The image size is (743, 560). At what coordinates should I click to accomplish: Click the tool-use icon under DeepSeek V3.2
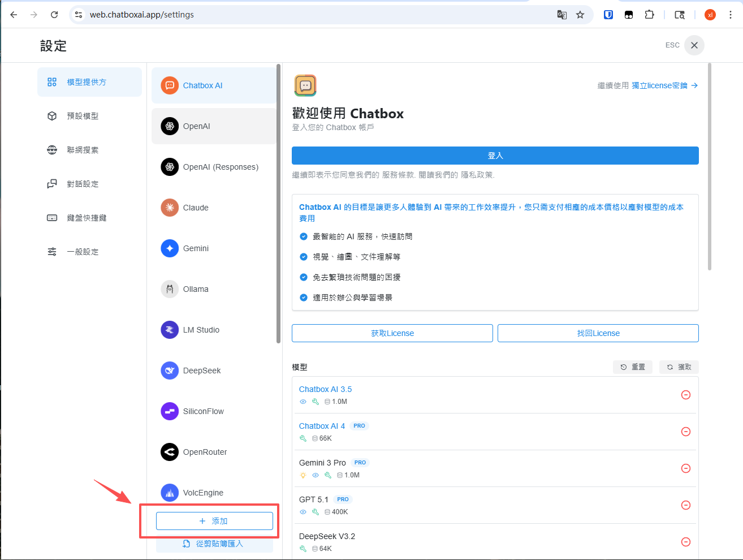[x=303, y=549]
